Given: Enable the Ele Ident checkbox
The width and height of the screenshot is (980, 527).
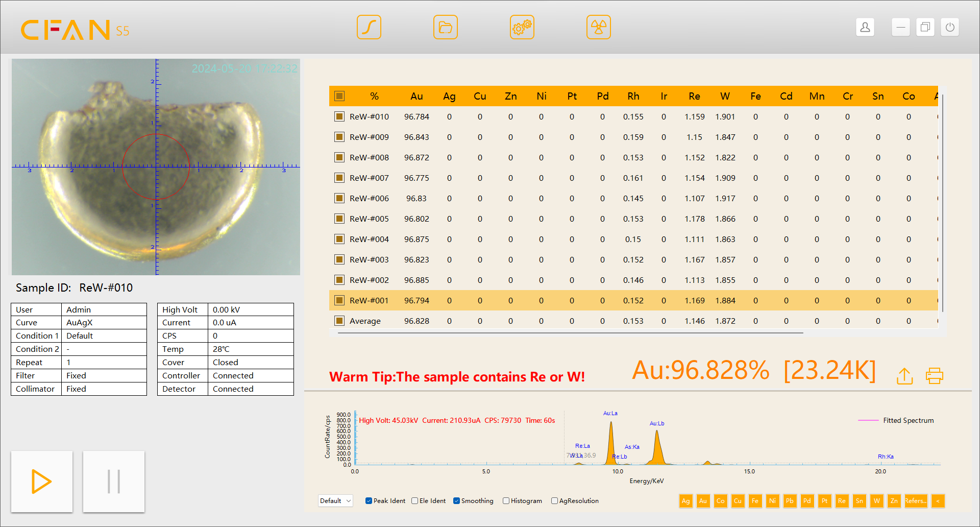Looking at the screenshot, I should 414,501.
